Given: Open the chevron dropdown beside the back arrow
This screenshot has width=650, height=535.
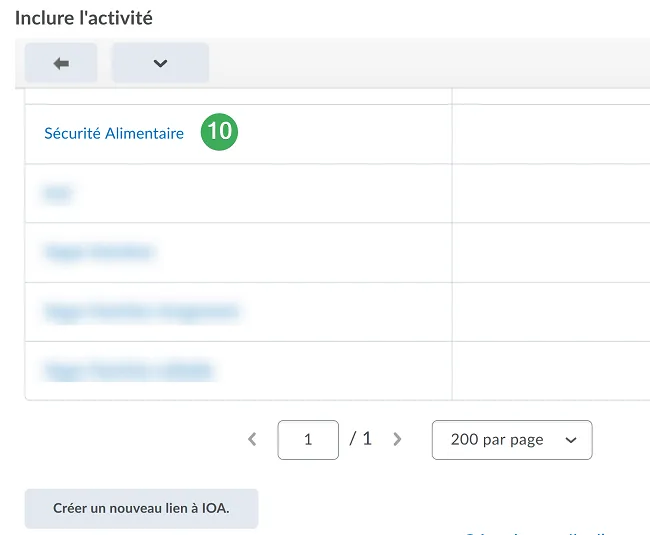Looking at the screenshot, I should [x=160, y=63].
